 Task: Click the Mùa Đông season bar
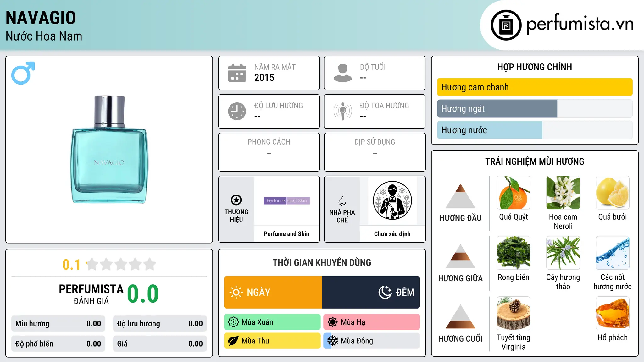pyautogui.click(x=371, y=341)
